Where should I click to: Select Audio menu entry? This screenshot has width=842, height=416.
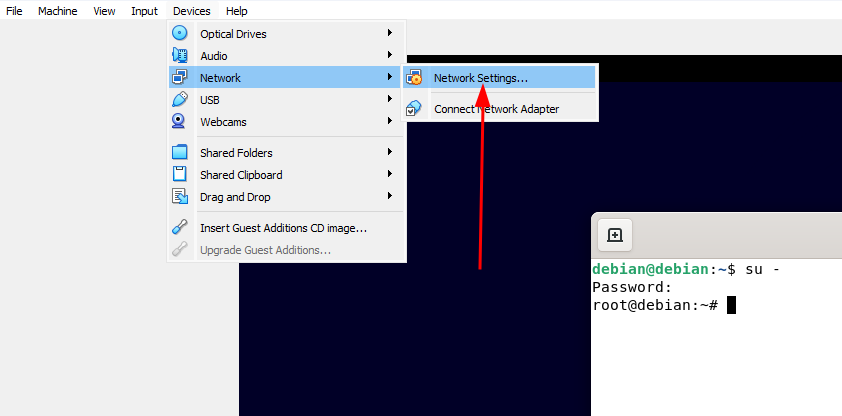pyautogui.click(x=286, y=55)
